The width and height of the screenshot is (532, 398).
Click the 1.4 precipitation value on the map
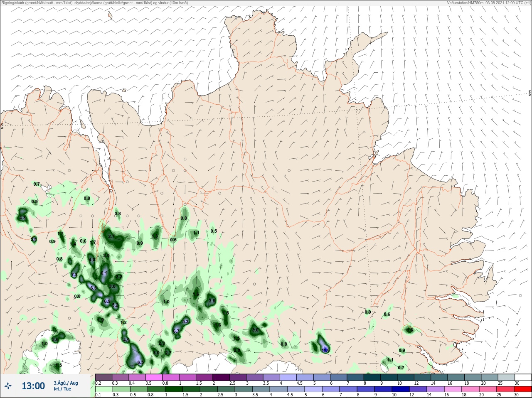pyautogui.click(x=73, y=244)
